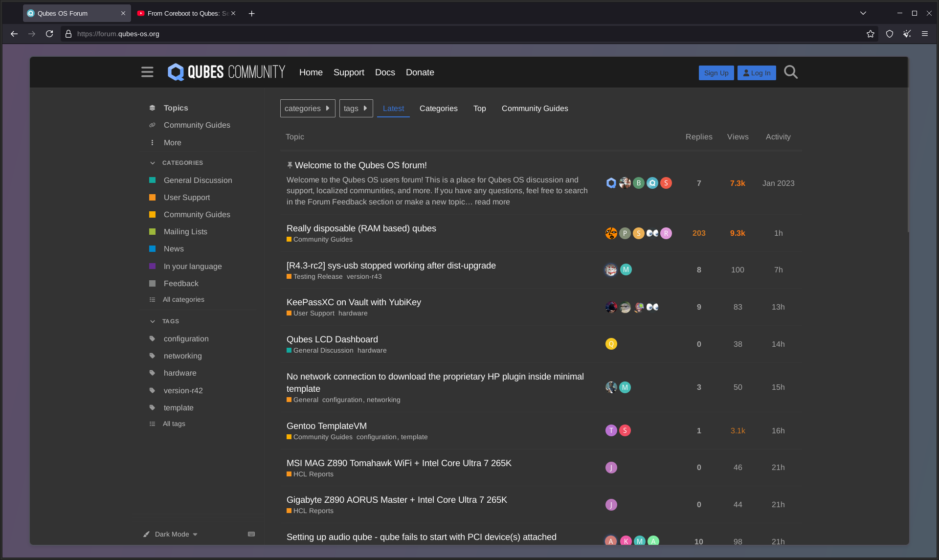Click the Qubes Community logo
Image resolution: width=939 pixels, height=560 pixels.
tap(226, 72)
